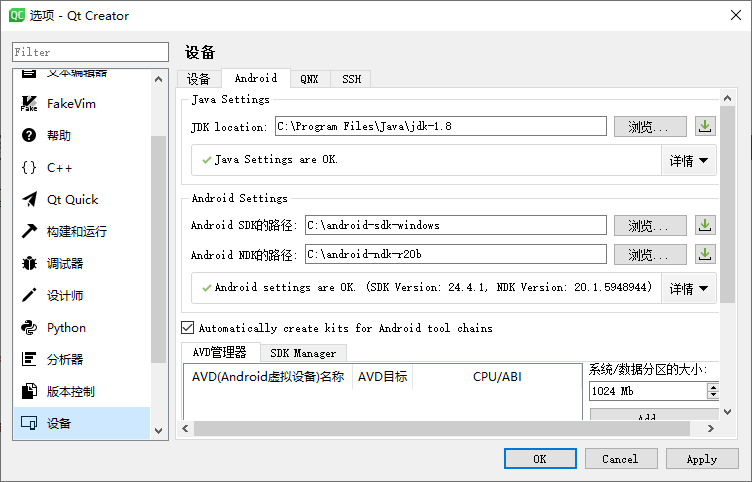Select the Debugger (调试器) bug icon

pyautogui.click(x=29, y=263)
